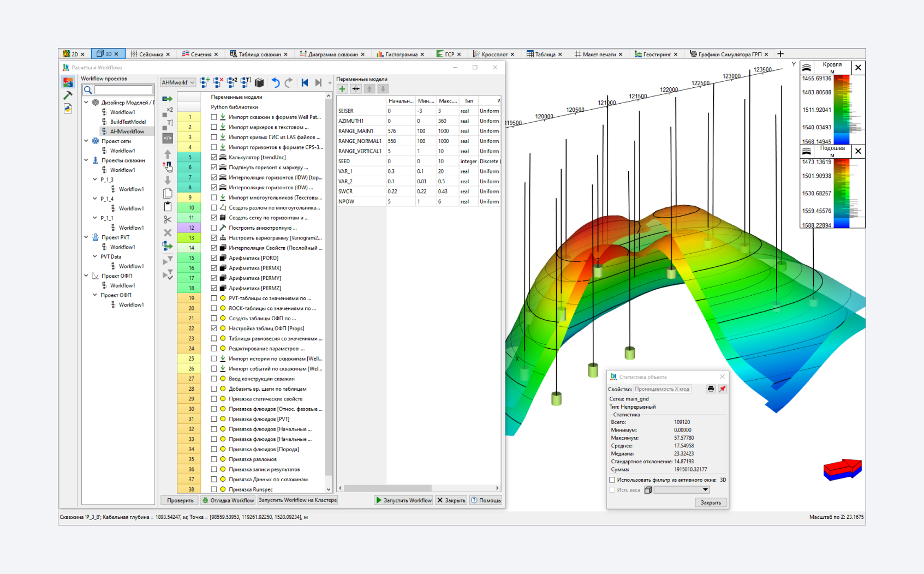Collapse the Дизайнер Моделей tree node
Screen dimensions: 924x574
86,103
